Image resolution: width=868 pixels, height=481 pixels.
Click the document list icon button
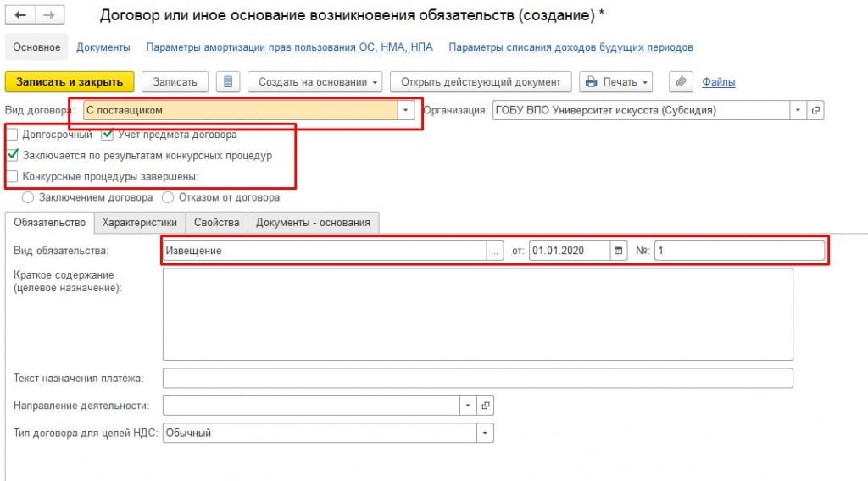click(228, 82)
